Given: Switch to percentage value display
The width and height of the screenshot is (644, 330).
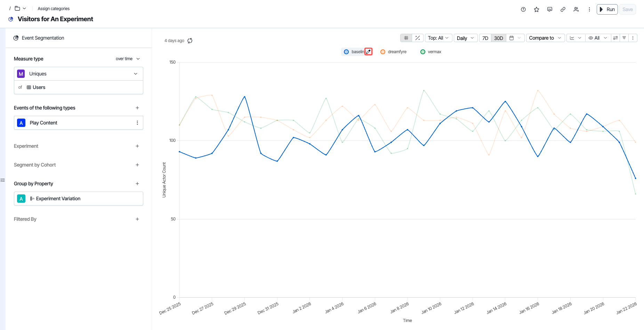Looking at the screenshot, I should click(418, 38).
